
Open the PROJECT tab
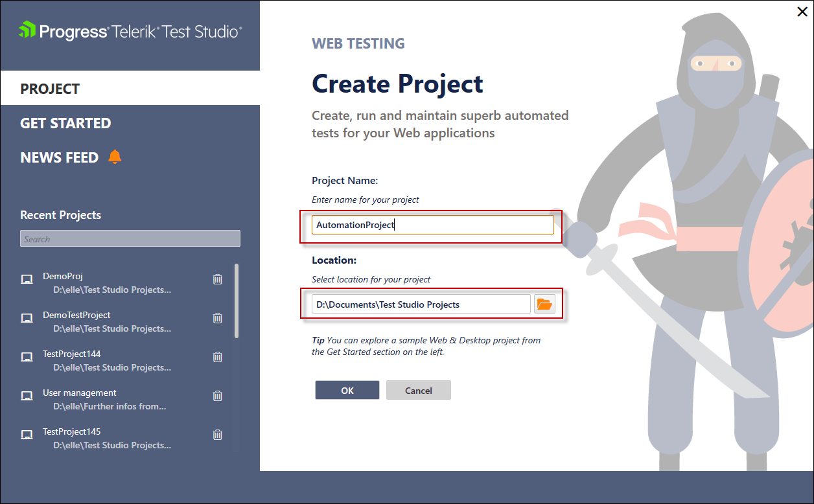130,88
